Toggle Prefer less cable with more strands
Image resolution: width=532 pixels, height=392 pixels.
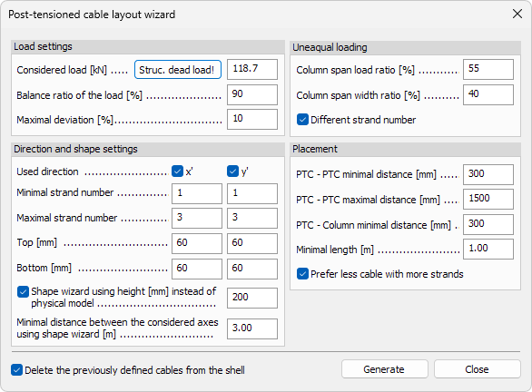302,274
